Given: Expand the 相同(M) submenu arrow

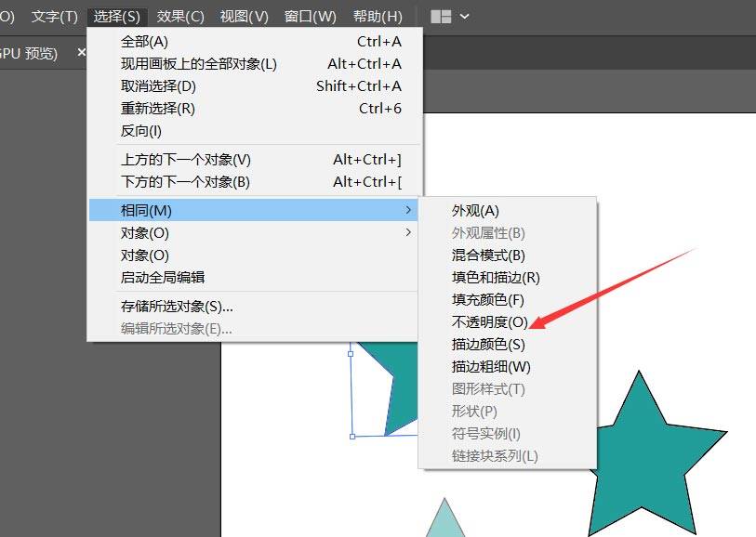Looking at the screenshot, I should coord(408,211).
